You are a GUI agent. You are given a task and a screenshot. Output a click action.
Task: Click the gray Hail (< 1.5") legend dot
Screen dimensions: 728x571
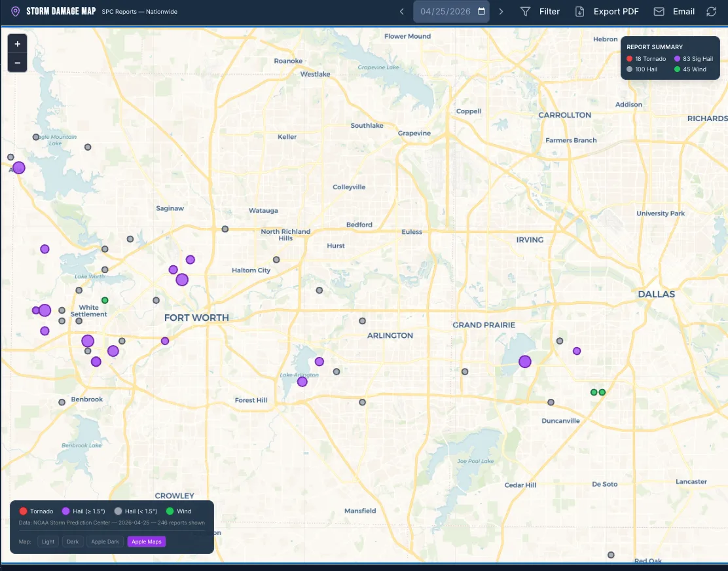point(118,511)
